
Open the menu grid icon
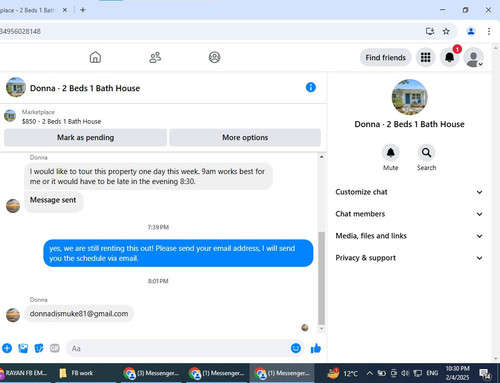point(425,57)
